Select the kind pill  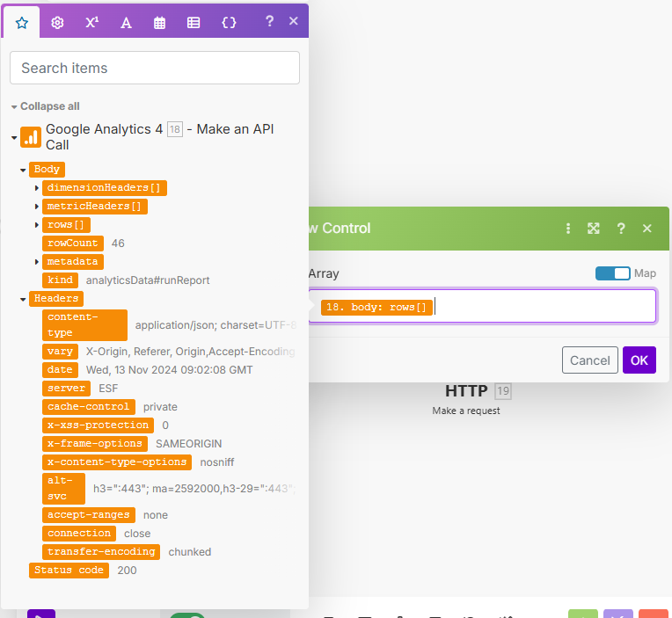point(60,280)
